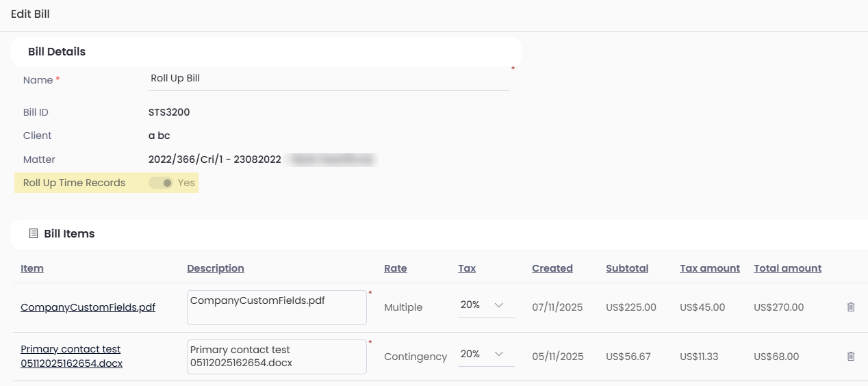The height and width of the screenshot is (386, 868).
Task: Sort by Rate column header
Action: click(396, 268)
